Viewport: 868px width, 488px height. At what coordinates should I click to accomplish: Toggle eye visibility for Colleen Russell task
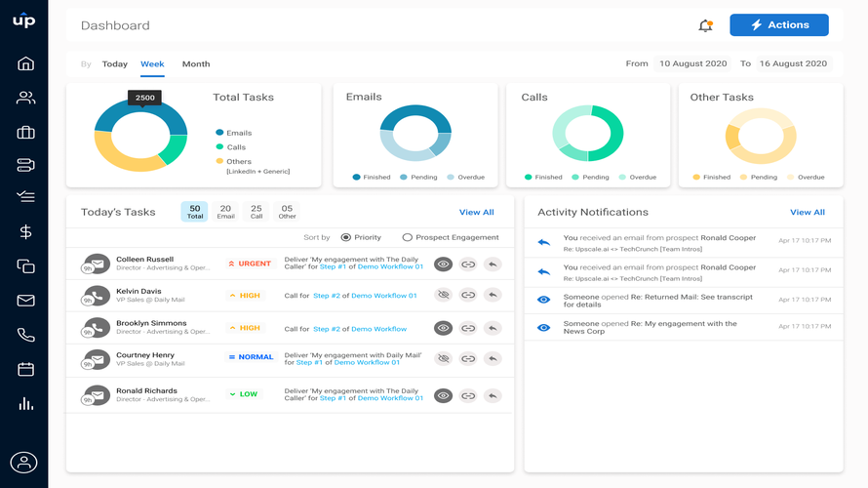point(443,264)
